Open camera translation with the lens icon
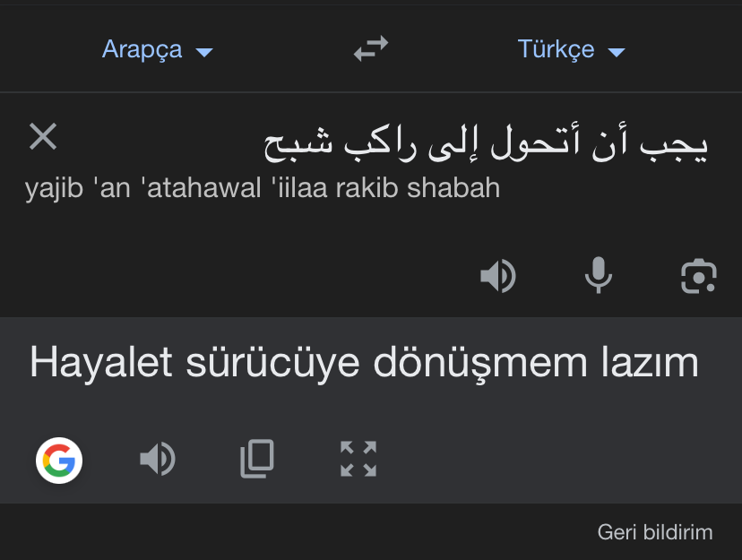Viewport: 742px width, 560px height. click(698, 276)
